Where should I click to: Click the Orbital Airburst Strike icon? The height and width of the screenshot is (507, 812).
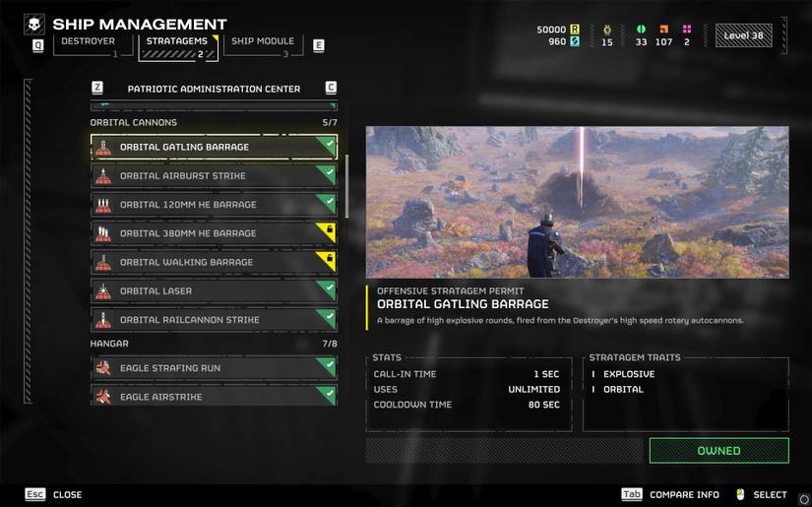pos(103,176)
